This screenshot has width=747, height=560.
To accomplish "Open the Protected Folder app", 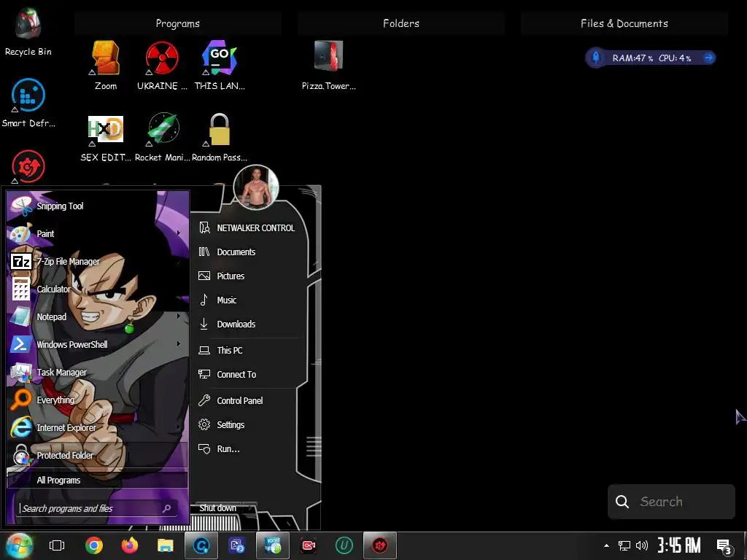I will click(98, 455).
